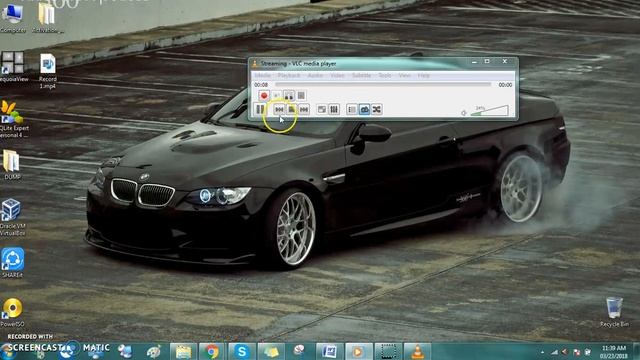The height and width of the screenshot is (360, 640).
Task: Stop playback in VLC
Action: [291, 109]
